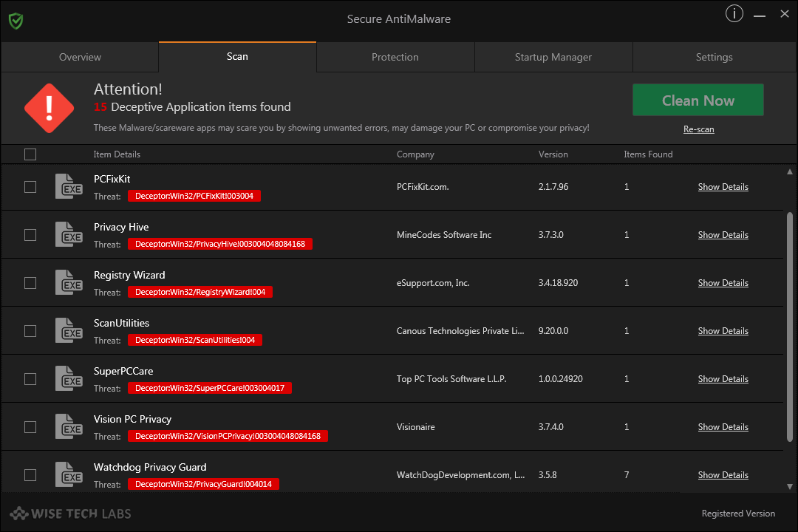798x532 pixels.
Task: Click the Deceptor:Win32/SuperPCCare threat label
Action: click(x=210, y=388)
